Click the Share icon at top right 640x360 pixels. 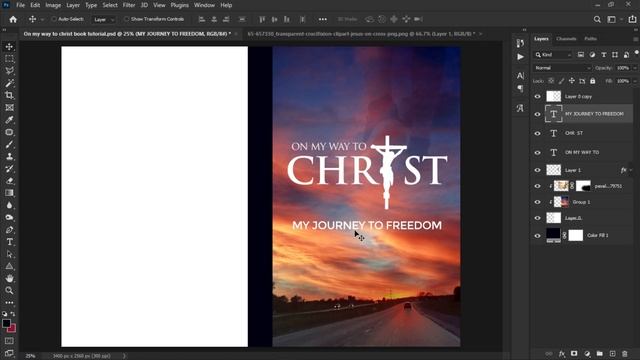tap(632, 19)
